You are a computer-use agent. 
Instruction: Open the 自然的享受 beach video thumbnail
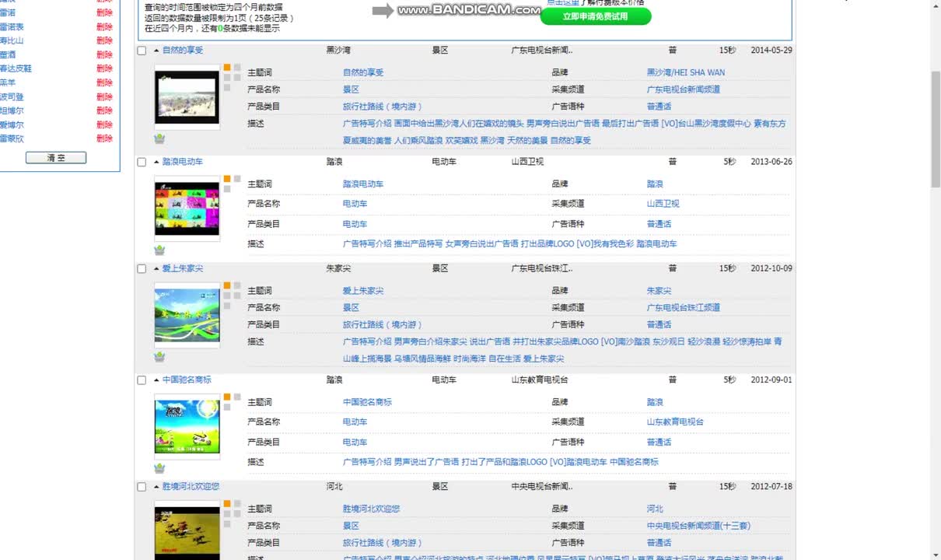click(187, 97)
